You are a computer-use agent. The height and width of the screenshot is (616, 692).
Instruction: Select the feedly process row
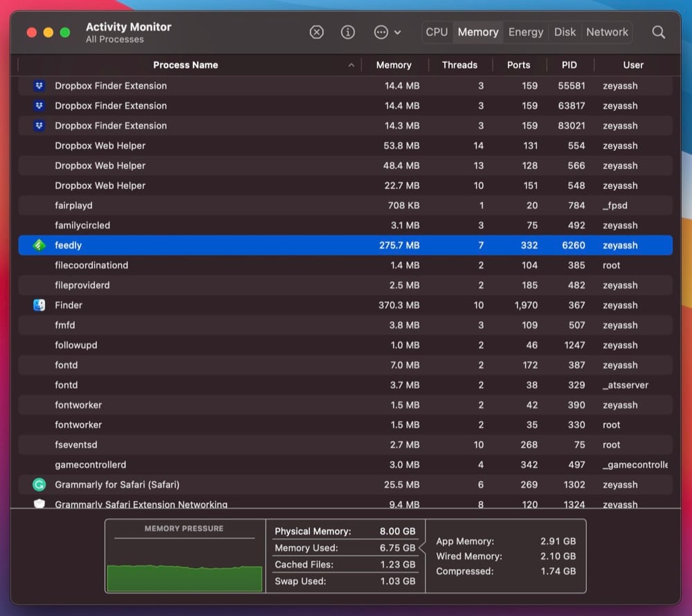click(x=345, y=245)
